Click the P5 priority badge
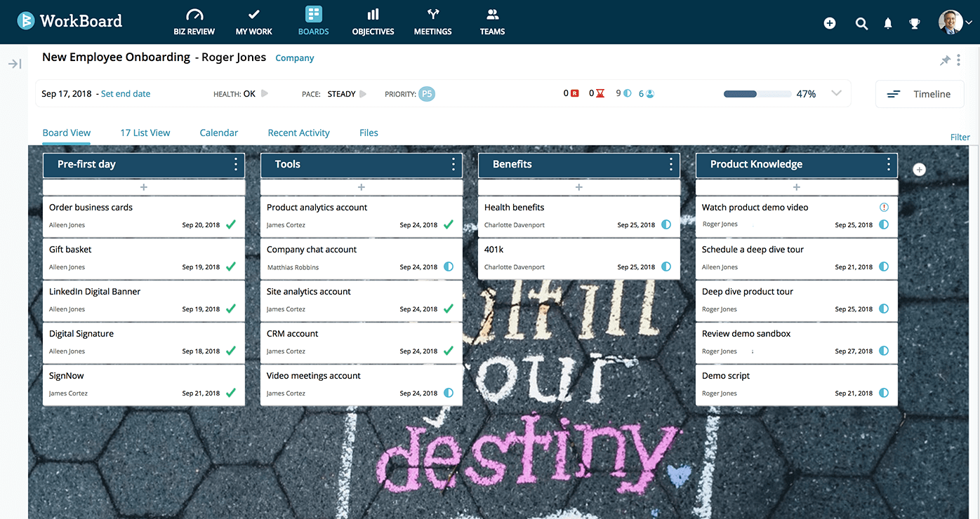The image size is (980, 519). 427,94
